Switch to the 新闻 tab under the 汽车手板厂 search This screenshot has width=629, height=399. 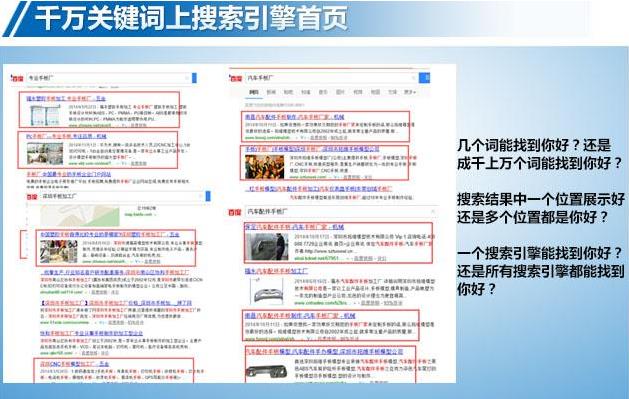pos(271,92)
